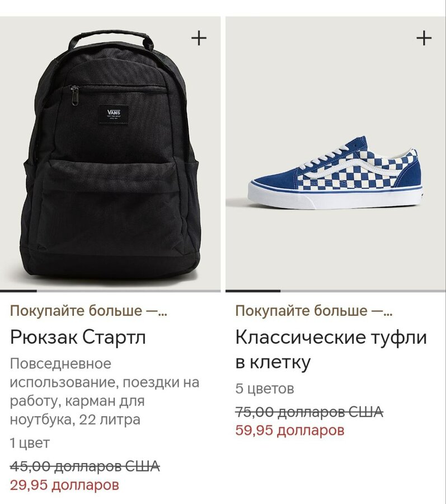Open the Классические туфли в клетку title
This screenshot has width=446, height=504.
[x=331, y=349]
